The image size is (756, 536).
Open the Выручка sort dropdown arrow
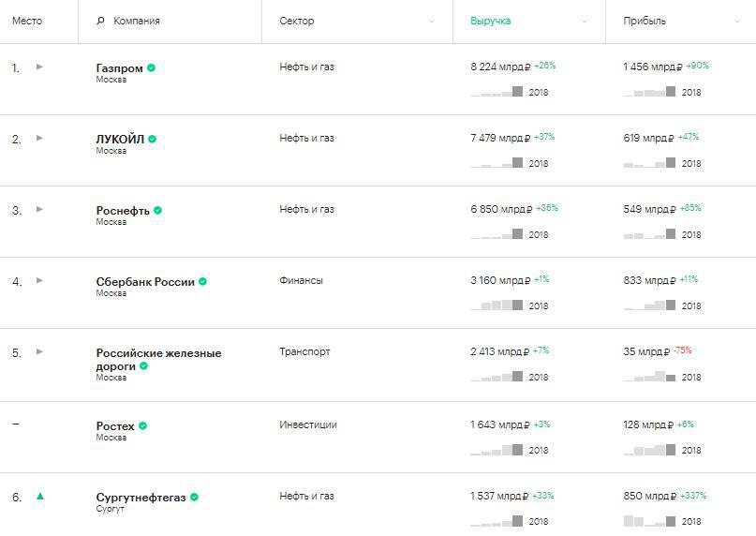(x=585, y=21)
